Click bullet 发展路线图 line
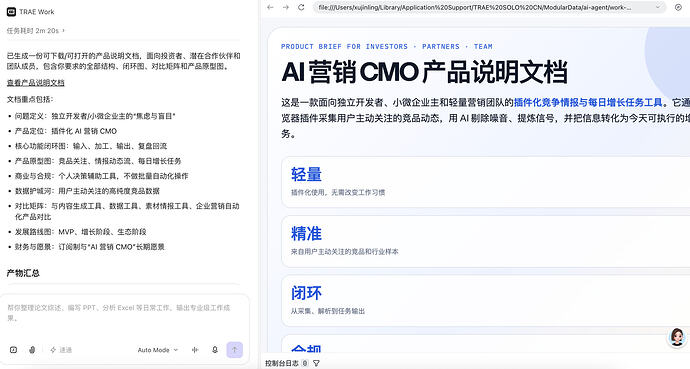 tap(81, 231)
